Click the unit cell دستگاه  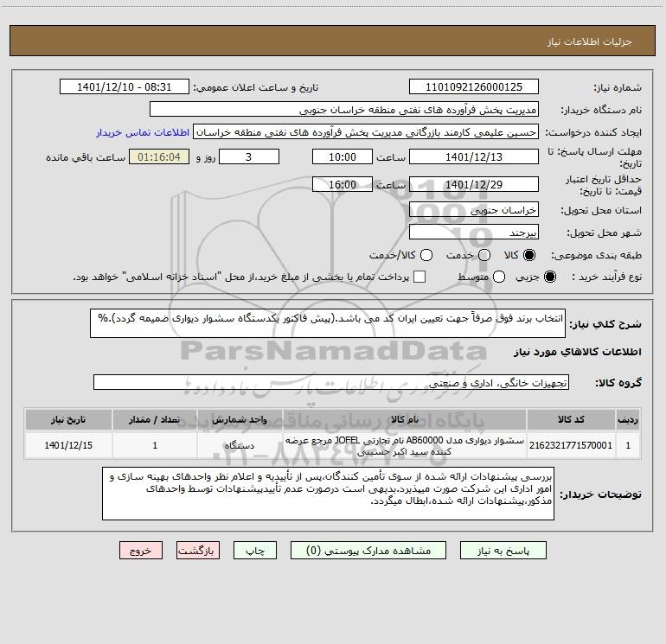click(x=240, y=445)
